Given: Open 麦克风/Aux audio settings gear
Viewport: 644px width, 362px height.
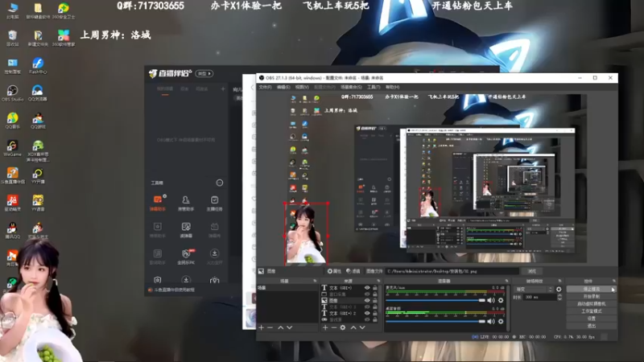Looking at the screenshot, I should point(501,300).
